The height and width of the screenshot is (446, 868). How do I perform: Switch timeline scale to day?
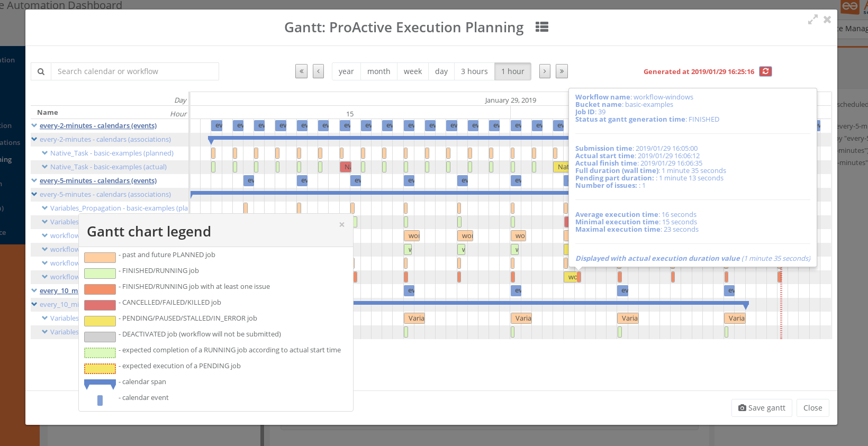[x=441, y=71]
